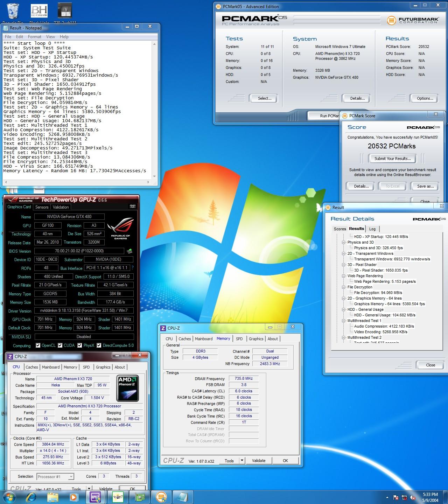
Task: Collapse the 2D - Transparent Windows node
Action: point(344,253)
